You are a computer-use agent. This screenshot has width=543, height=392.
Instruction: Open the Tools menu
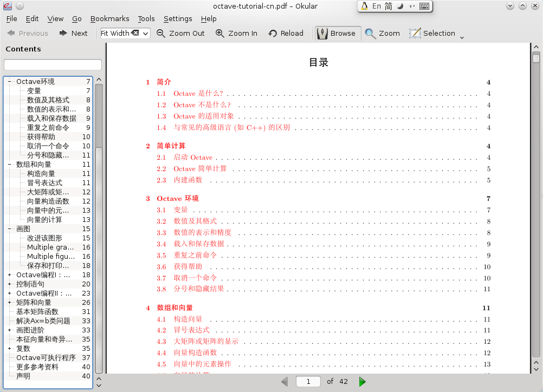tap(146, 19)
